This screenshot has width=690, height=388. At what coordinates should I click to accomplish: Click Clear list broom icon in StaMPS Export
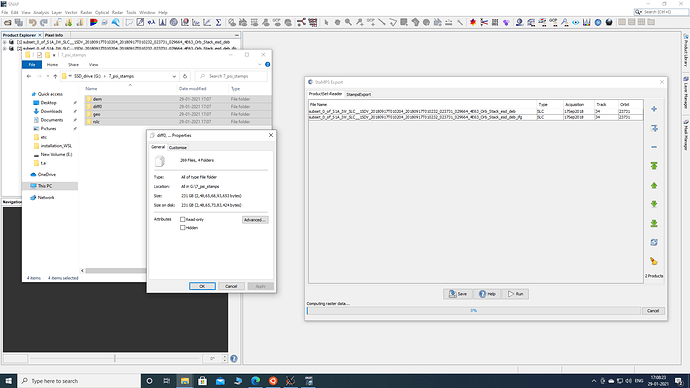tap(654, 261)
